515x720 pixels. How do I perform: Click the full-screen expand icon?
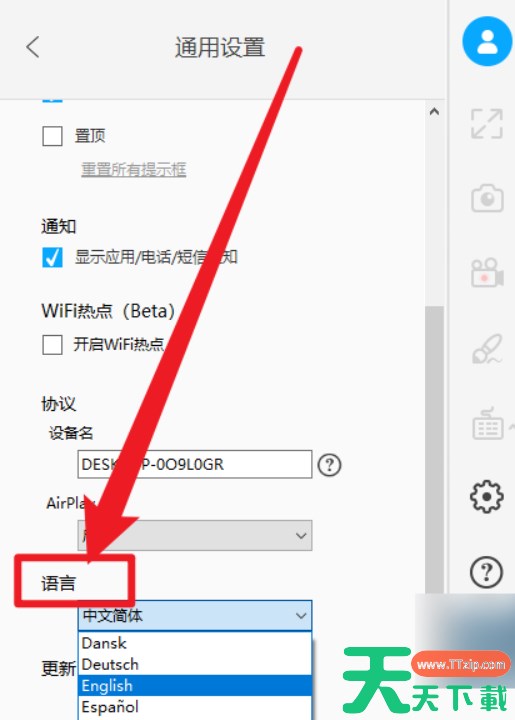(x=487, y=124)
